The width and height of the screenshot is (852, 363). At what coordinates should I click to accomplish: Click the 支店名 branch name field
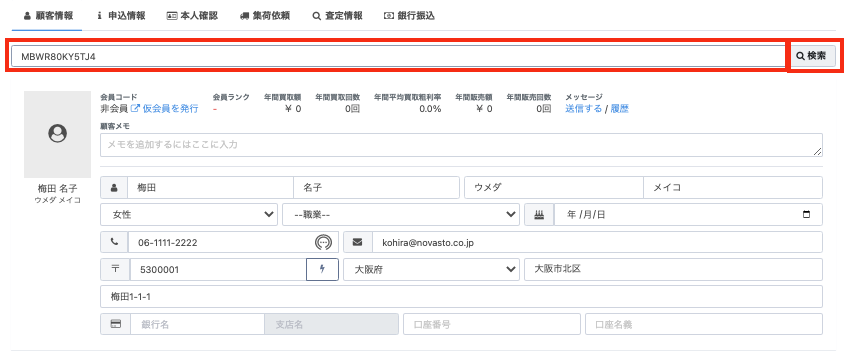[331, 324]
